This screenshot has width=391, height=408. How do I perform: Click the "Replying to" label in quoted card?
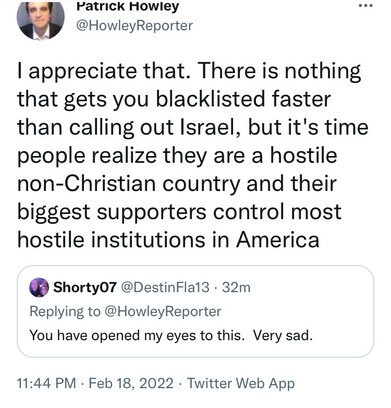(65, 311)
